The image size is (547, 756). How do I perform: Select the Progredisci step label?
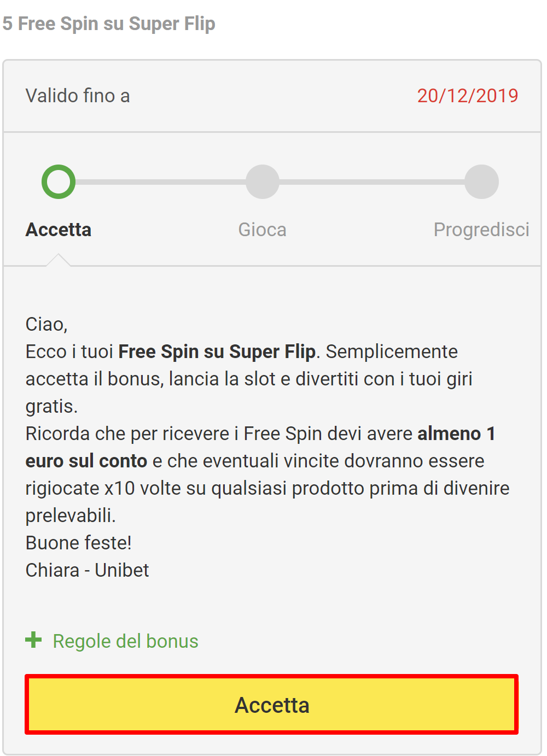[x=481, y=230]
